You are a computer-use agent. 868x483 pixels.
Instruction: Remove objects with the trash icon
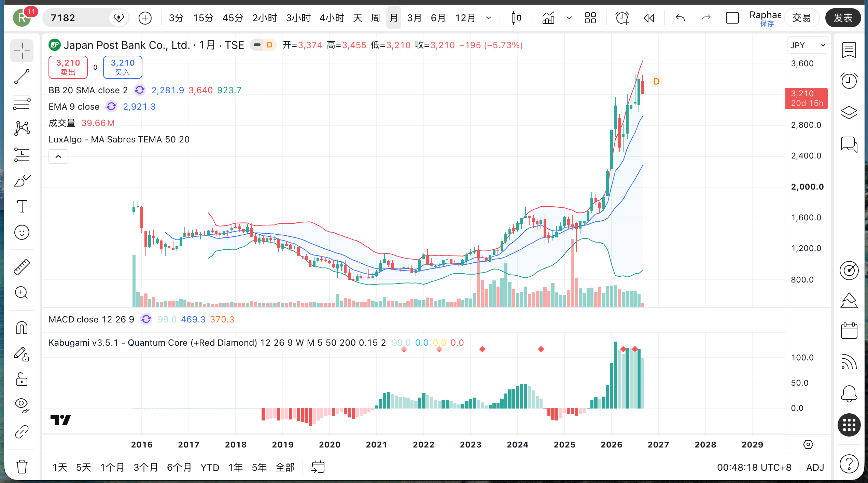pyautogui.click(x=22, y=466)
